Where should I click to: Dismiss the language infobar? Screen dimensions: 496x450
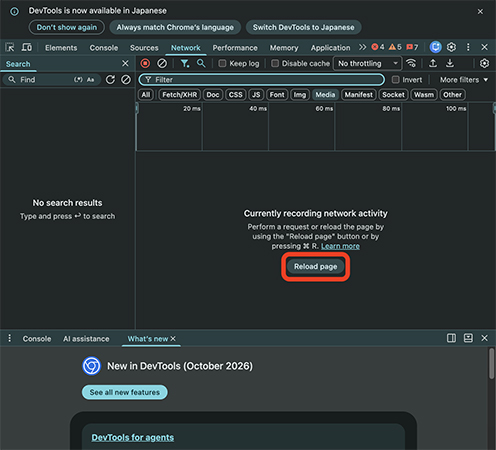[x=480, y=12]
